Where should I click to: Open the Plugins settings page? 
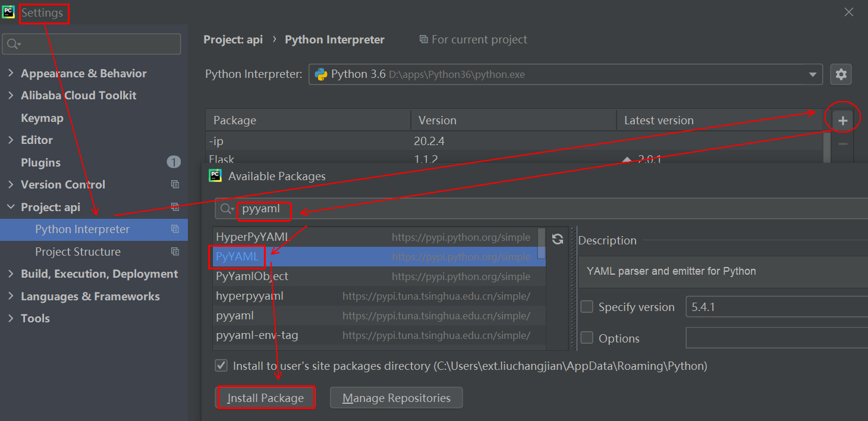tap(40, 162)
